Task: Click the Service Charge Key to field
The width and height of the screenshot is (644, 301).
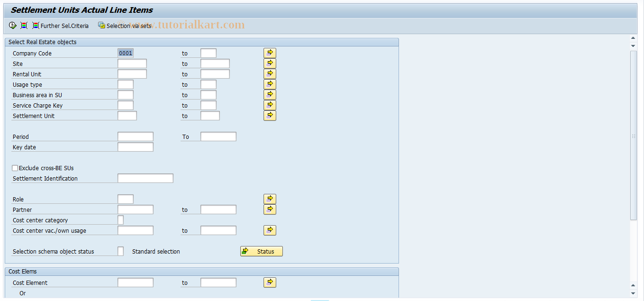Action: point(209,105)
